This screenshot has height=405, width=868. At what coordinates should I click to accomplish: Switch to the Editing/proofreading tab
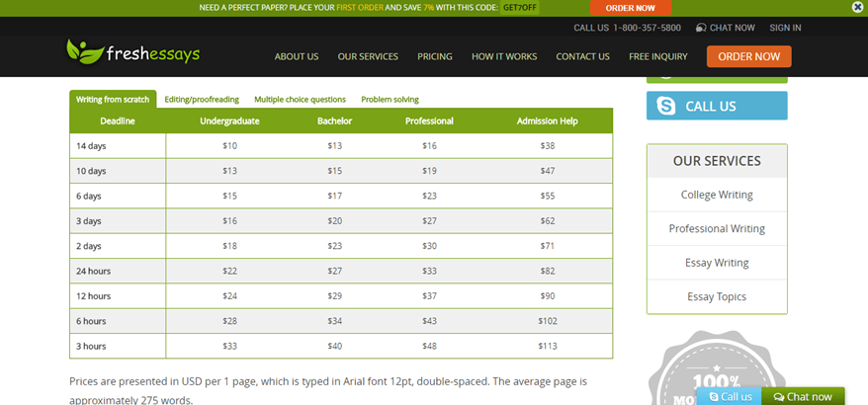pyautogui.click(x=202, y=100)
